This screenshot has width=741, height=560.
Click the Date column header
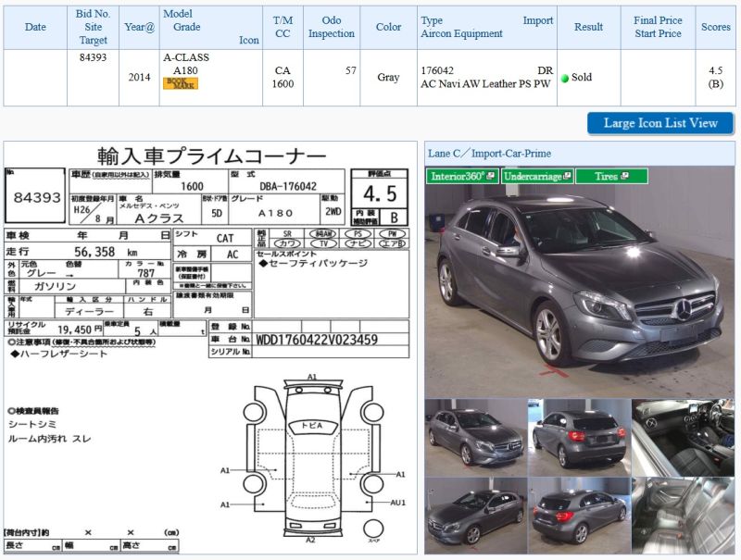click(x=35, y=28)
